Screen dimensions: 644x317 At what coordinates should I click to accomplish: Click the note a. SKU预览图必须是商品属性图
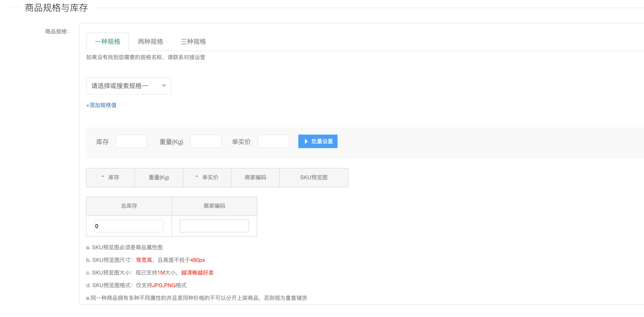click(124, 247)
